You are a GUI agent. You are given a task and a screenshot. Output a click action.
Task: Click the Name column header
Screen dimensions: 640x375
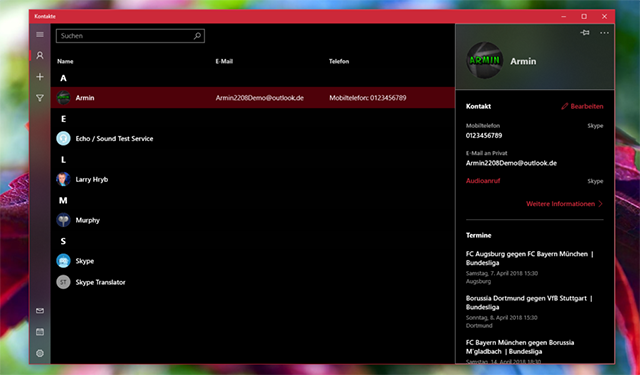[65, 61]
